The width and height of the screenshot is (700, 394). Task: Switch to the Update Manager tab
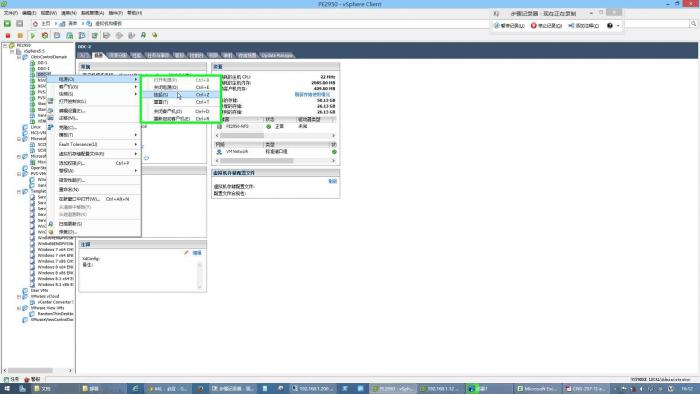[x=277, y=55]
